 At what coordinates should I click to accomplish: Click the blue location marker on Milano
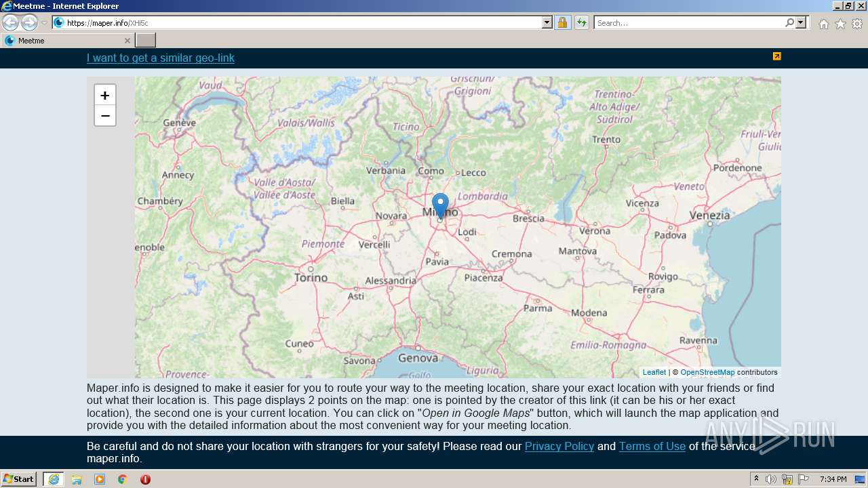[x=441, y=206]
